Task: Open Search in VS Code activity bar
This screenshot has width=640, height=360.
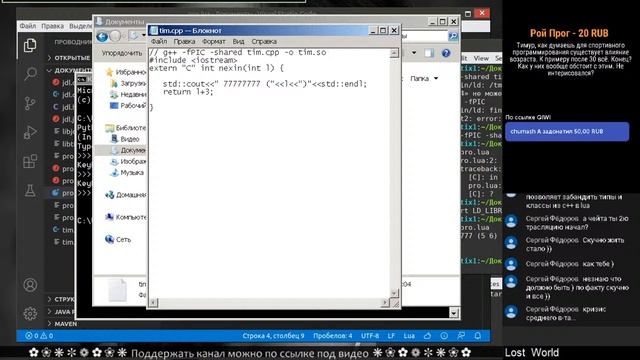Action: [30, 74]
